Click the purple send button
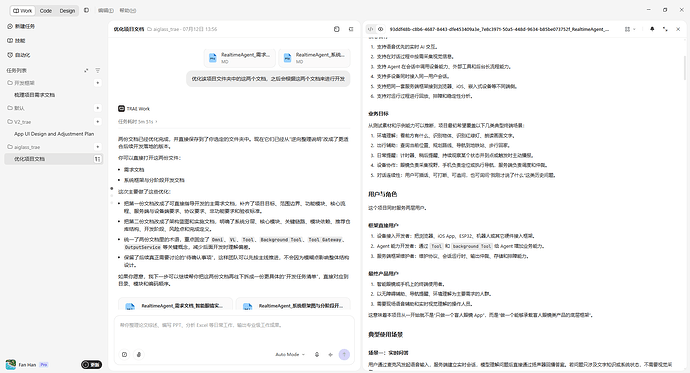Screen dimensions: 690x373 coord(344,355)
